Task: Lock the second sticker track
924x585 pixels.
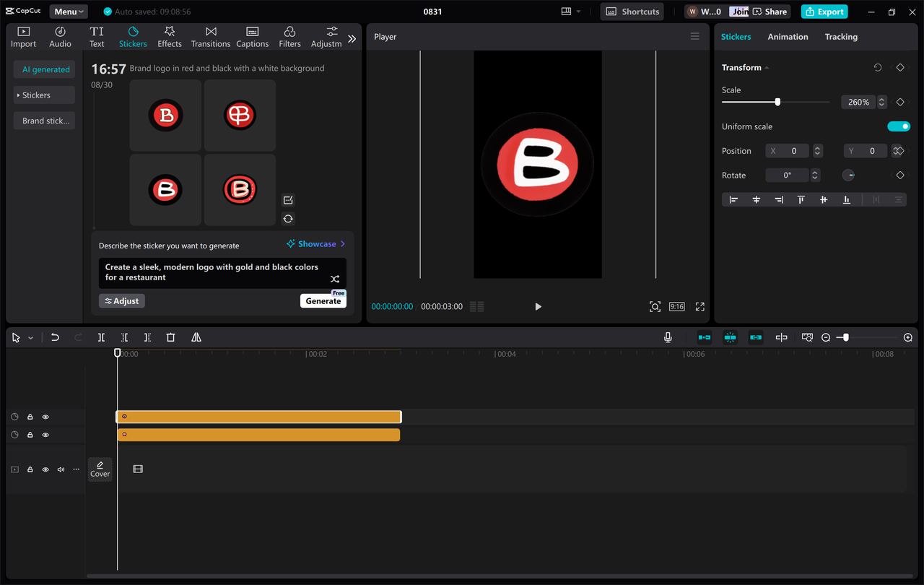Action: tap(30, 434)
